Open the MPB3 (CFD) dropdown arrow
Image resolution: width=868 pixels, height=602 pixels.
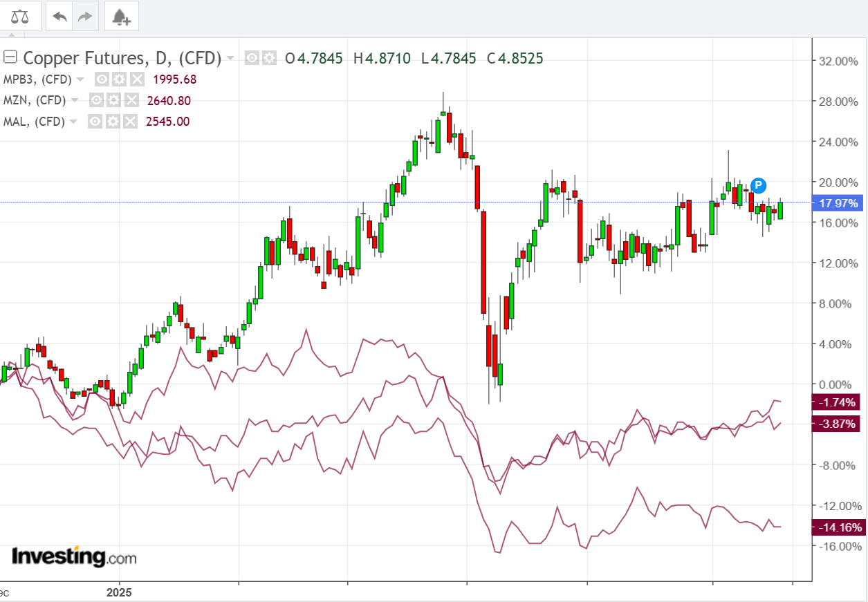click(x=80, y=79)
